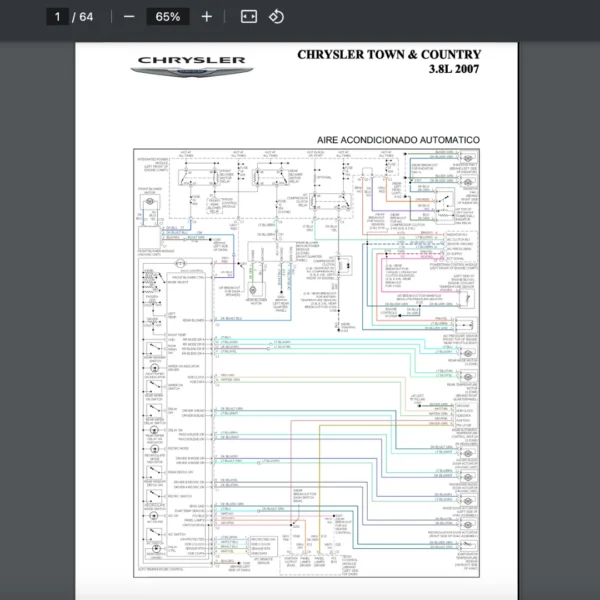
Task: Click the top-right actuator connector symbol in the diagram
Action: coord(467,160)
